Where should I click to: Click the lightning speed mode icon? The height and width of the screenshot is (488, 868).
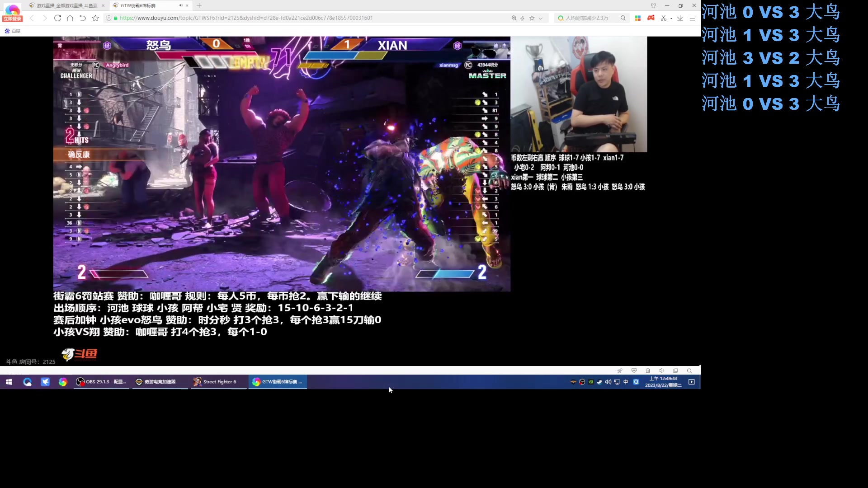(x=522, y=18)
